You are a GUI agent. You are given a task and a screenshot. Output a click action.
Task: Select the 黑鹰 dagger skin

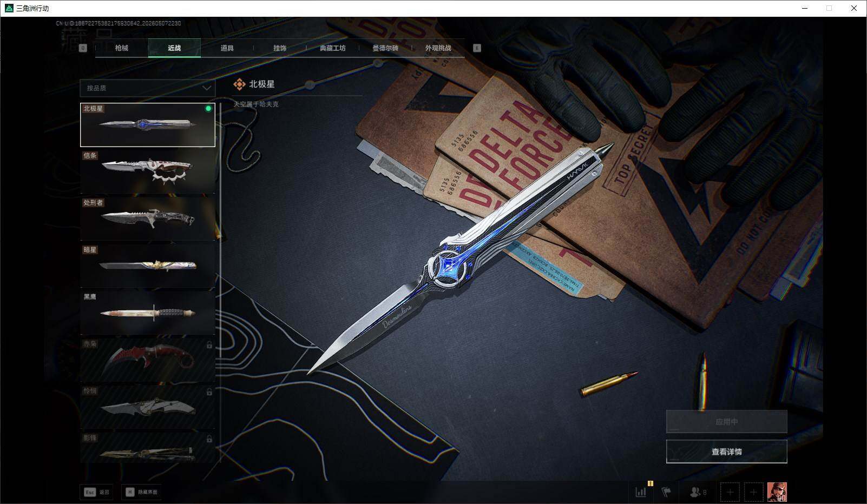click(x=148, y=313)
